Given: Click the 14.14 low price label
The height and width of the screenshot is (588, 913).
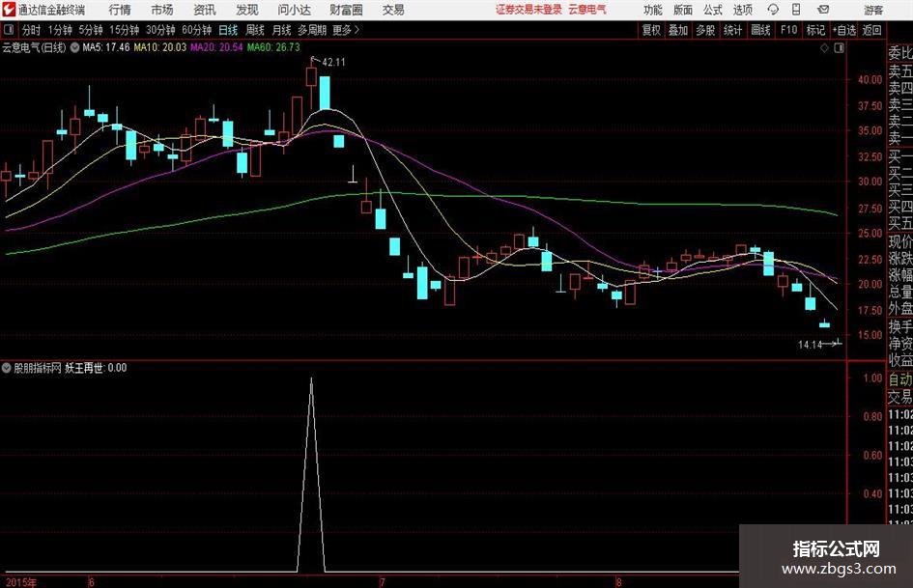Looking at the screenshot, I should [x=810, y=345].
